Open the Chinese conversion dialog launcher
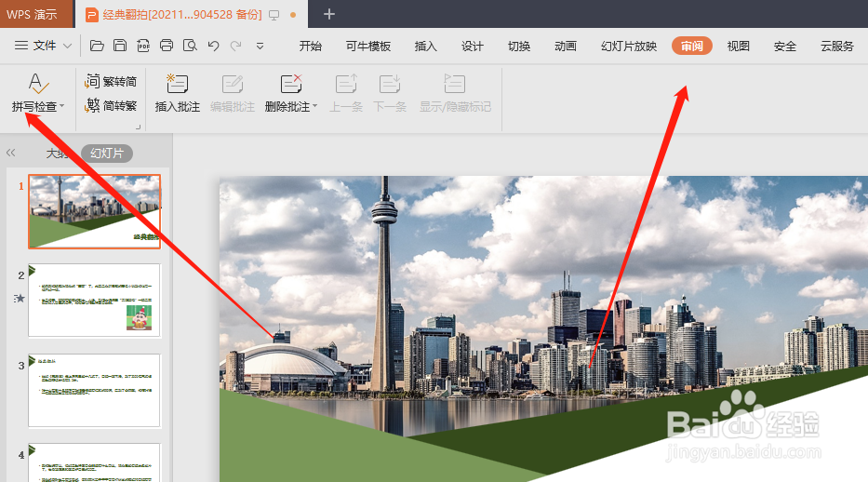Viewport: 868px width, 482px height. click(x=138, y=127)
